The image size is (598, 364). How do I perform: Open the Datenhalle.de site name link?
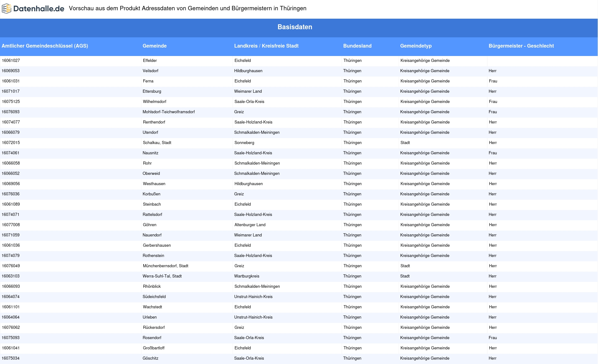click(39, 9)
